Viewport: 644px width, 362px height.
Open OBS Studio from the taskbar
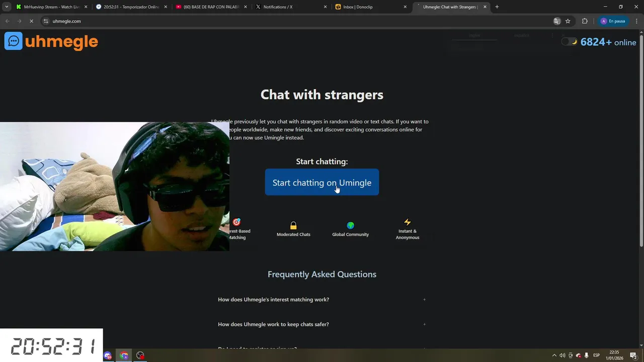140,355
